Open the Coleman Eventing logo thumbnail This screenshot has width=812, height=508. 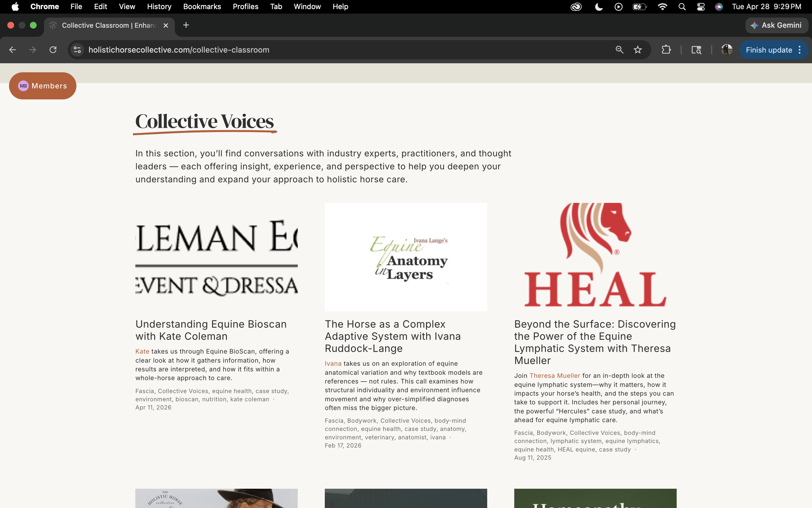217,257
